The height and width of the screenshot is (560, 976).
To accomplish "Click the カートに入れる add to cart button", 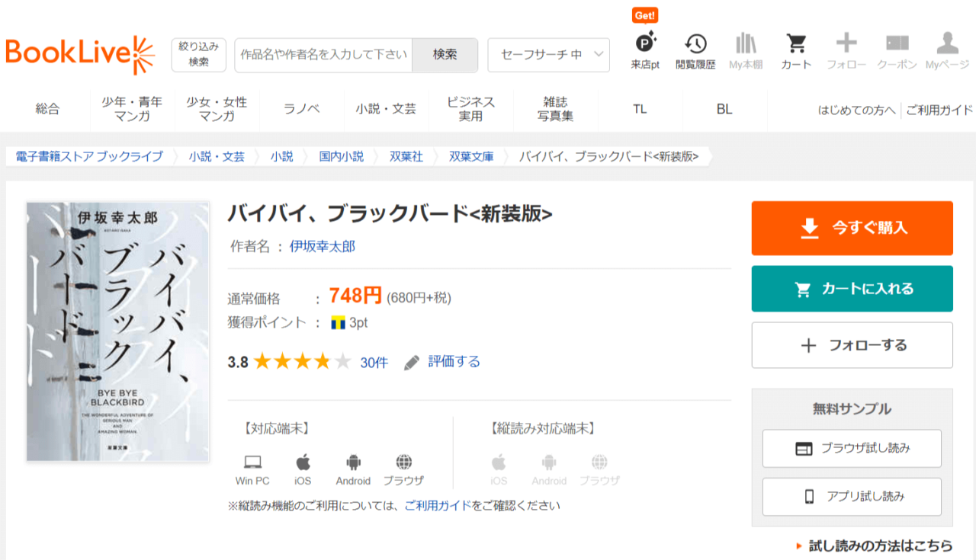I will [x=852, y=289].
